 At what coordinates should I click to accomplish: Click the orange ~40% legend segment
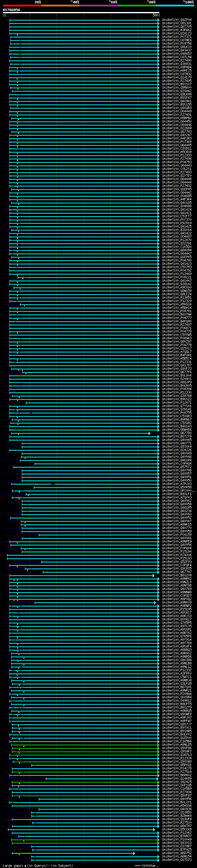pyautogui.click(x=60, y=6)
